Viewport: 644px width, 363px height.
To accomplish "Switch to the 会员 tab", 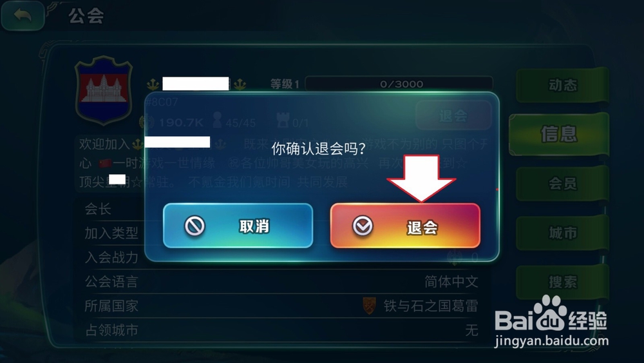I will tap(562, 183).
